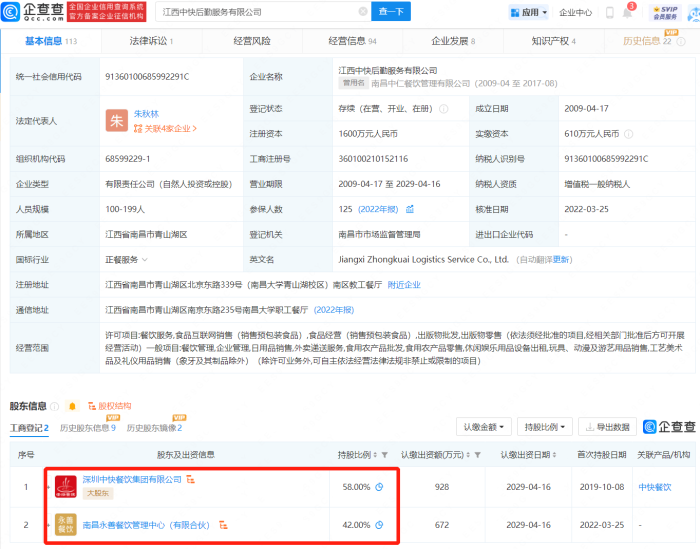Screen dimensions: 700x549
Task: Switch to the 基本信息 tab
Action: click(x=51, y=41)
